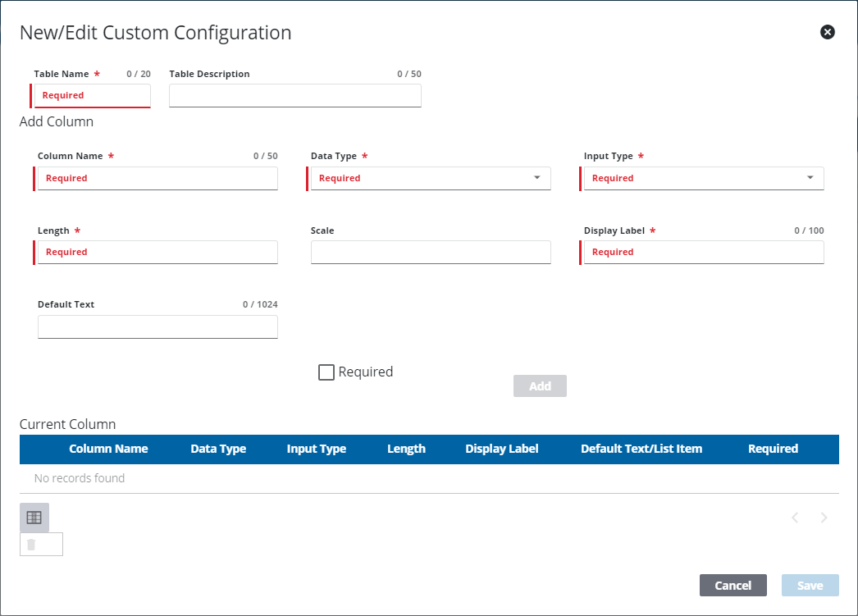Click the Table Description input field
Screen dimensions: 858x616
coord(294,96)
